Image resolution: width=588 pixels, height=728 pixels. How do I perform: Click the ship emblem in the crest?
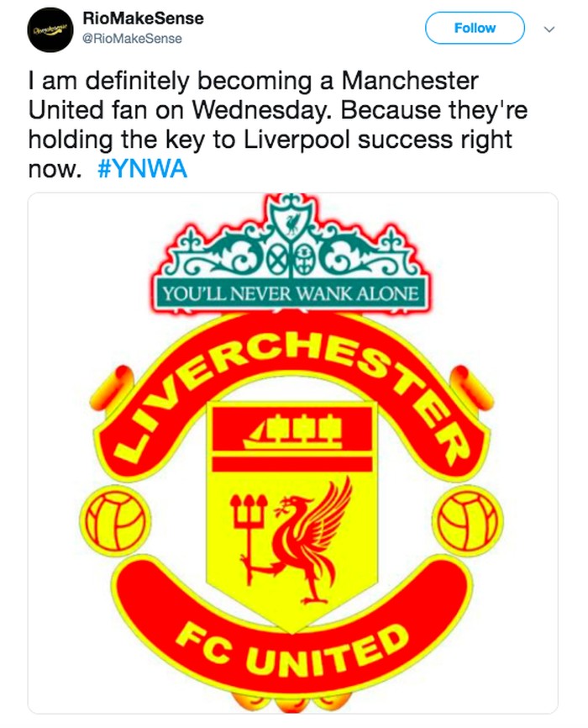[293, 431]
